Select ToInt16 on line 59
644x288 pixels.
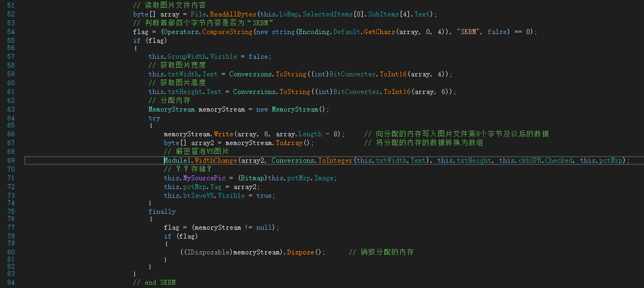tap(393, 74)
